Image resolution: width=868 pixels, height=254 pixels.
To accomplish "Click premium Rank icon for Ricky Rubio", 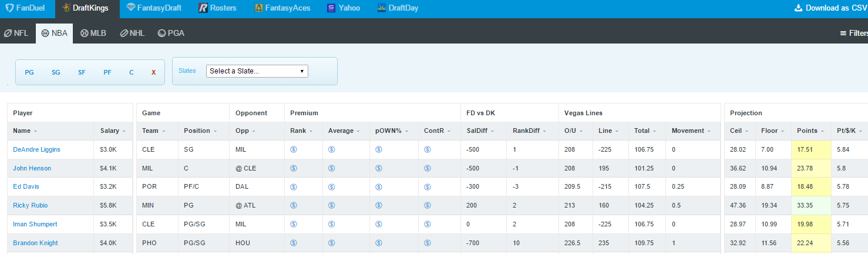I will tap(294, 205).
